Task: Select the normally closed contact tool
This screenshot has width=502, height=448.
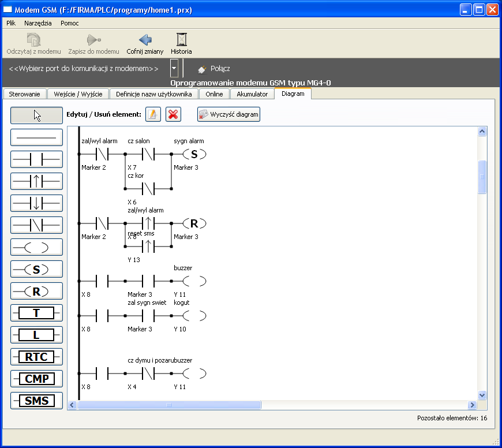Action: pyautogui.click(x=36, y=225)
